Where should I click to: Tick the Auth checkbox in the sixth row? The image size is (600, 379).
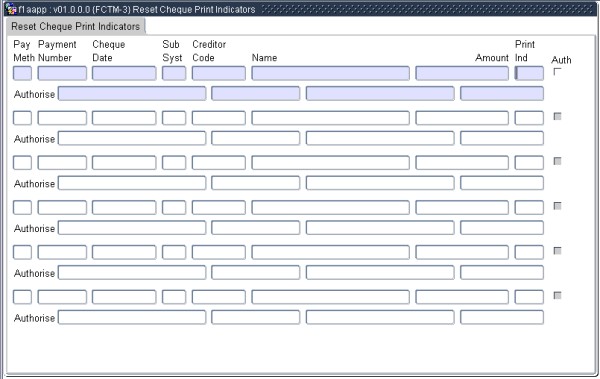557,296
